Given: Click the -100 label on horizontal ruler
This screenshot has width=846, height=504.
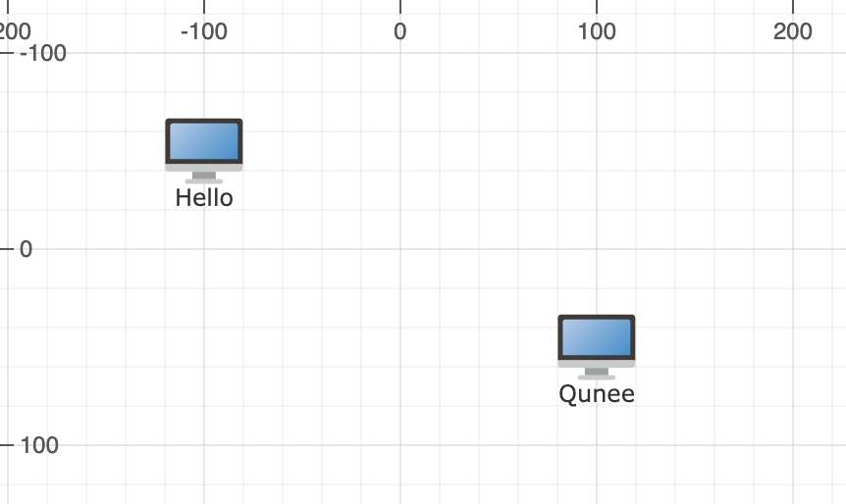Looking at the screenshot, I should pyautogui.click(x=204, y=31).
